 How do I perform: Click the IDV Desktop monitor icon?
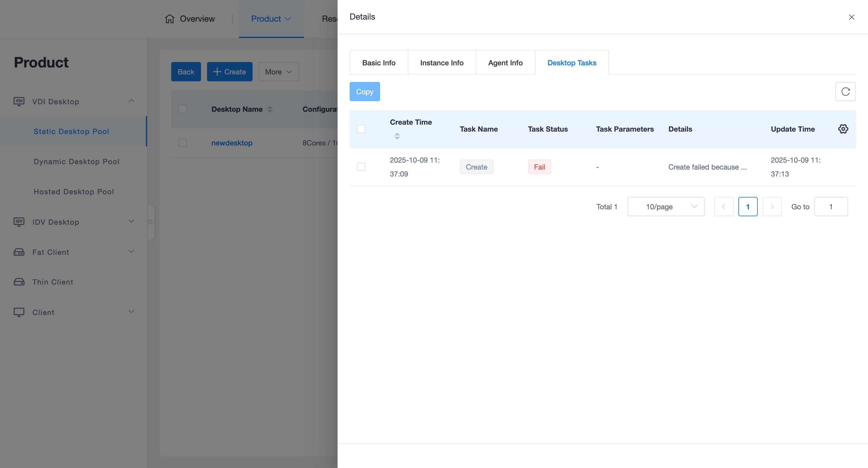19,222
